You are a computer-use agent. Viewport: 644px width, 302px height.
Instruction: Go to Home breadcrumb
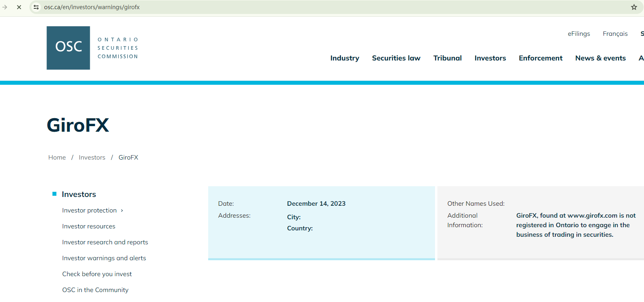pos(57,158)
